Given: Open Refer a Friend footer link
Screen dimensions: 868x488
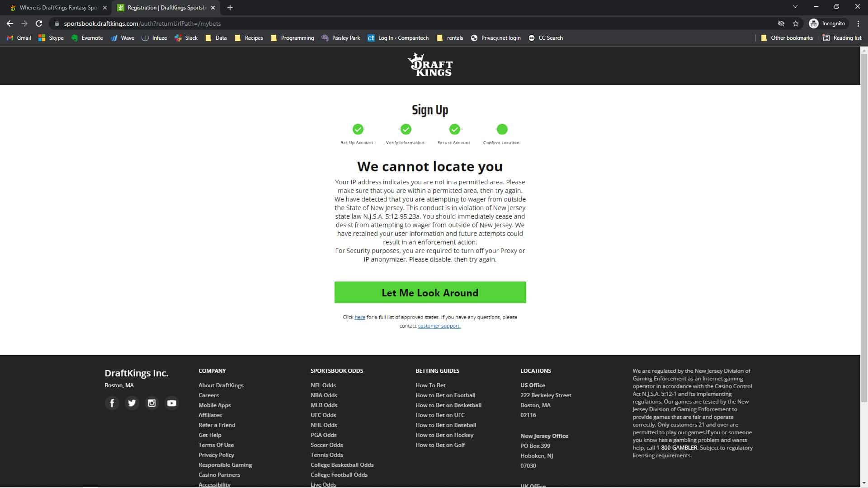Looking at the screenshot, I should [x=217, y=425].
